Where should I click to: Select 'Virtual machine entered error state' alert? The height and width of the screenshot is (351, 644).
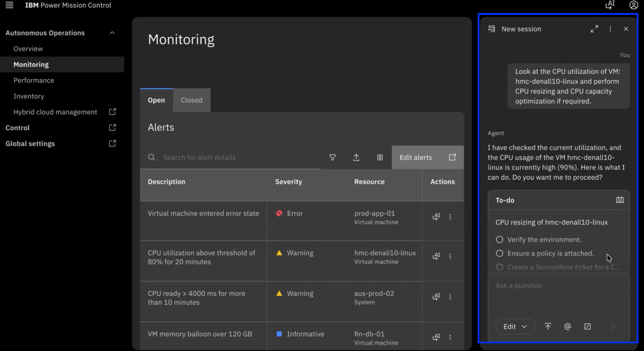coord(203,213)
